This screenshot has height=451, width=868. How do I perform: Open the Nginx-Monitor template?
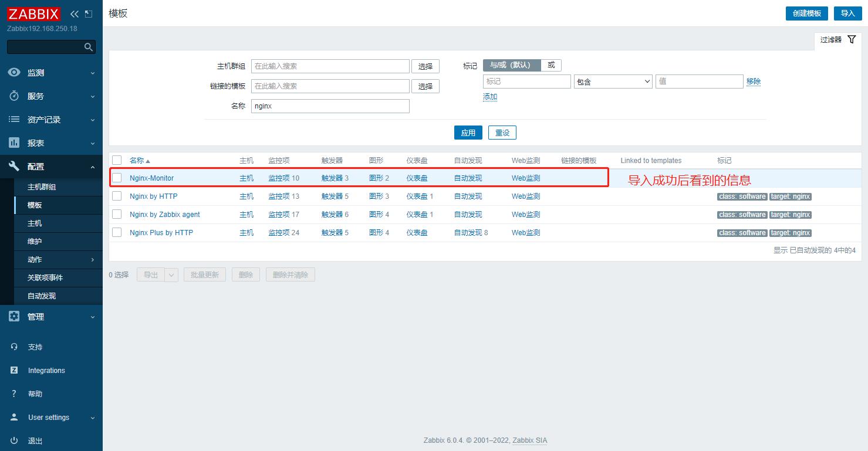click(151, 178)
